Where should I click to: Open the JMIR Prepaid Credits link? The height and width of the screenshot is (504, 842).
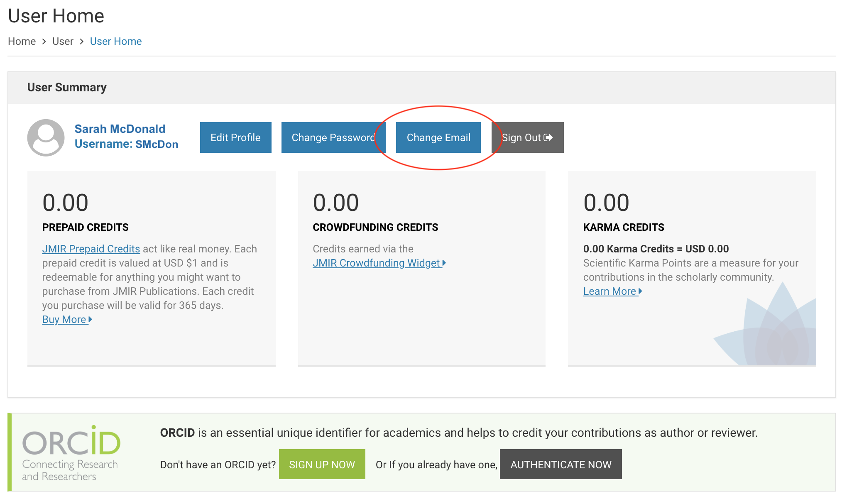coord(91,249)
